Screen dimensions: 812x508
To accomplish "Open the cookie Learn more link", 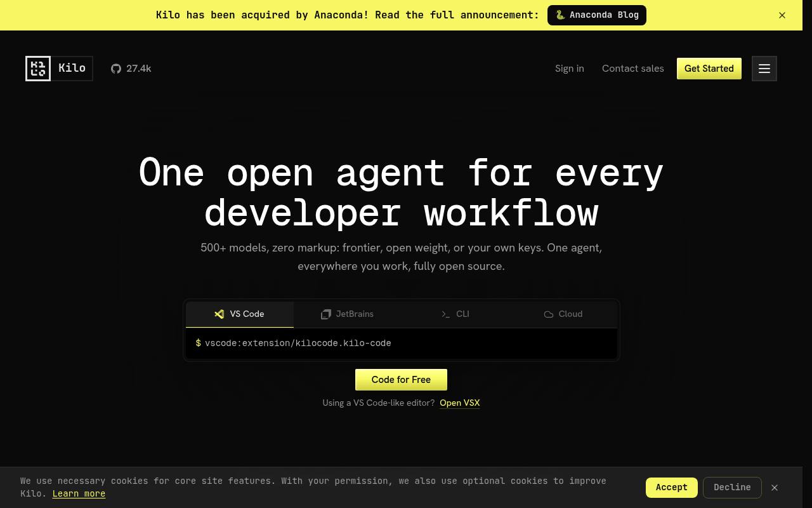I will pos(79,493).
